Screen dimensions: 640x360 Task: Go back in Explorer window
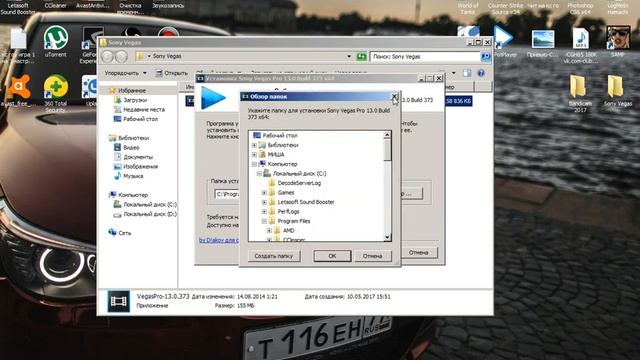pyautogui.click(x=108, y=56)
